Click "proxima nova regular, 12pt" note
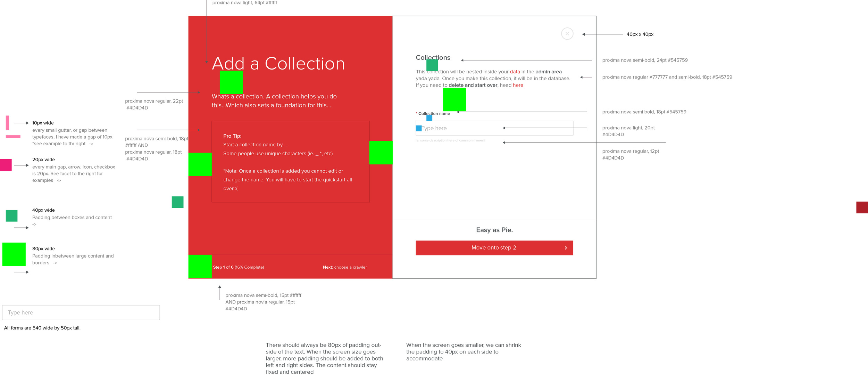868x391 pixels. (631, 154)
